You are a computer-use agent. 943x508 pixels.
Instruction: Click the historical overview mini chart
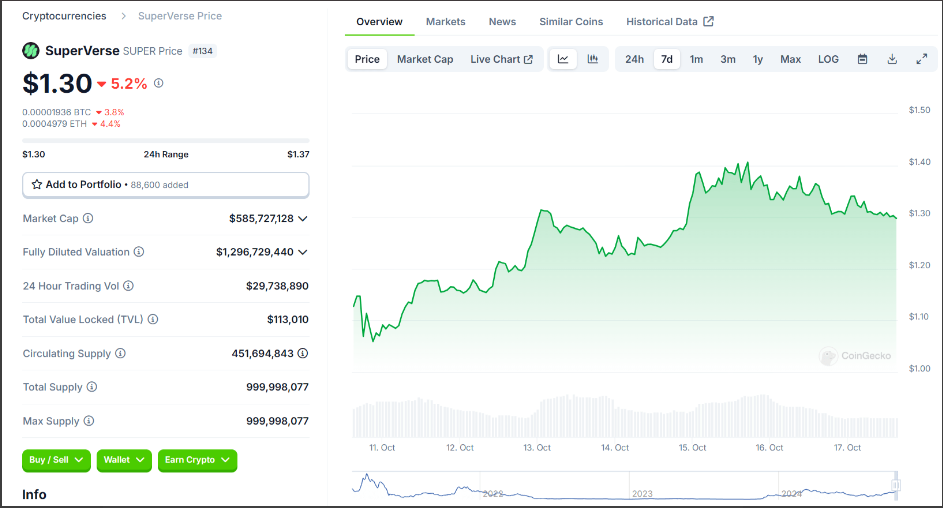624,486
